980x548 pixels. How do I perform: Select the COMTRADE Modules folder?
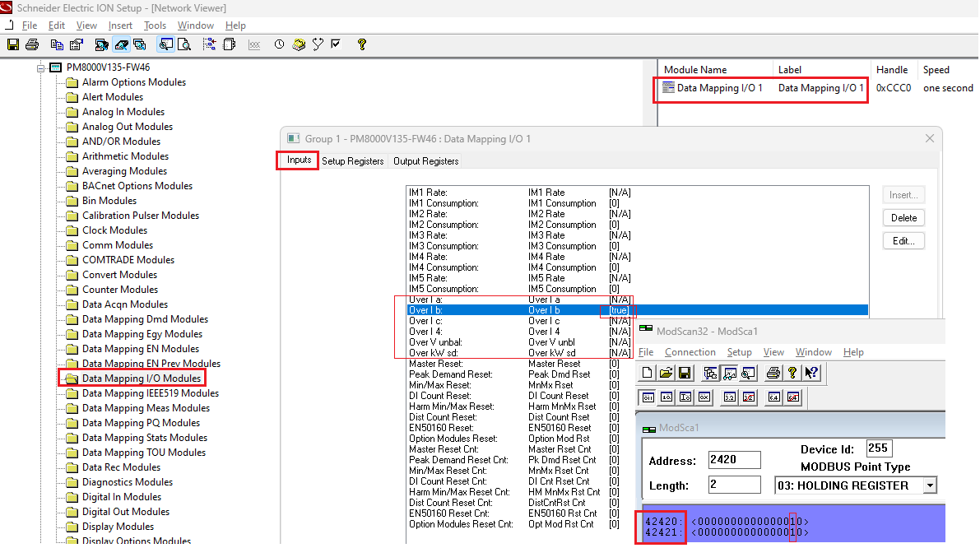click(x=128, y=260)
